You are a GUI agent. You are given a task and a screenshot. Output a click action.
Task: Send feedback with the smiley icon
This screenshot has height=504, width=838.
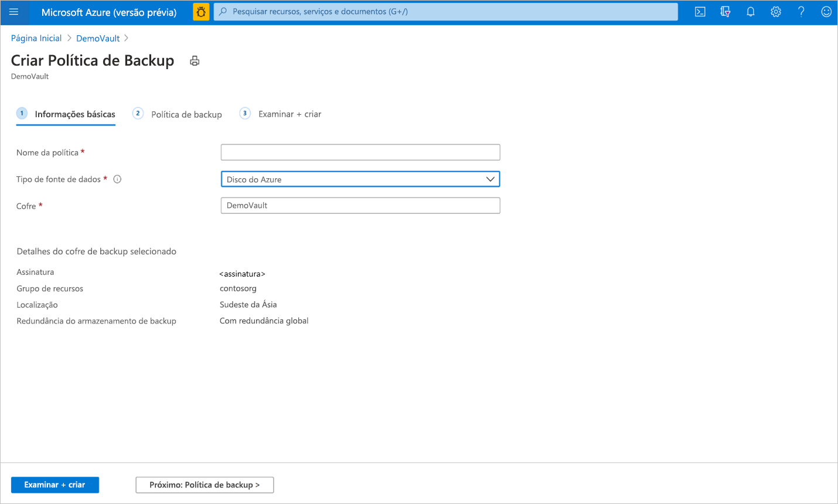click(x=826, y=12)
